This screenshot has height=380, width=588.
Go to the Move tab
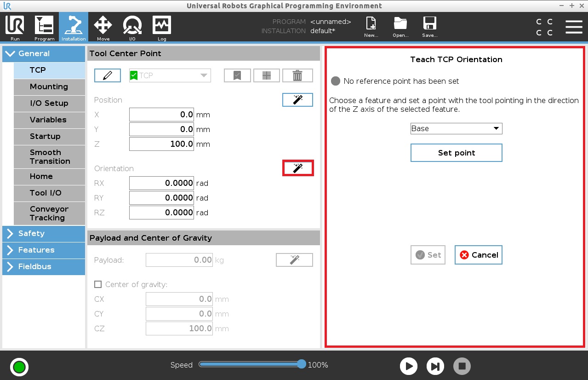pos(103,27)
